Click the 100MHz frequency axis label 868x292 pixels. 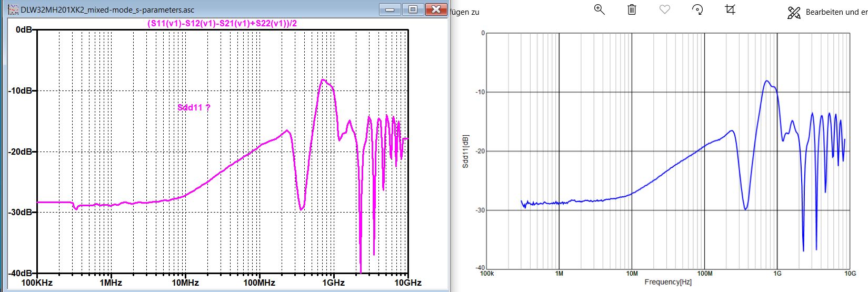[259, 283]
